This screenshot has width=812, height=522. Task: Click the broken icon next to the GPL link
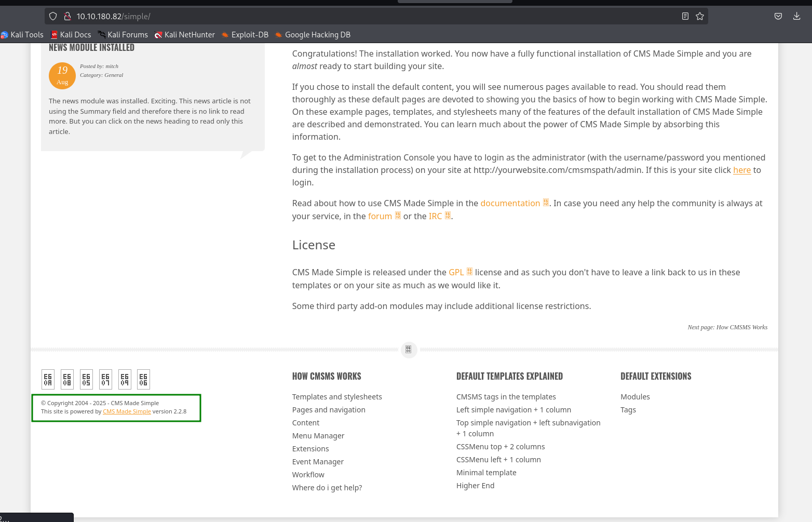(469, 271)
